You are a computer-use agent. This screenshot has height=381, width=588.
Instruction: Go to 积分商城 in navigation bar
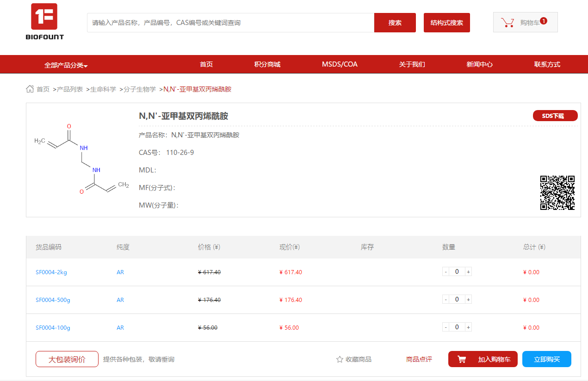tap(267, 64)
